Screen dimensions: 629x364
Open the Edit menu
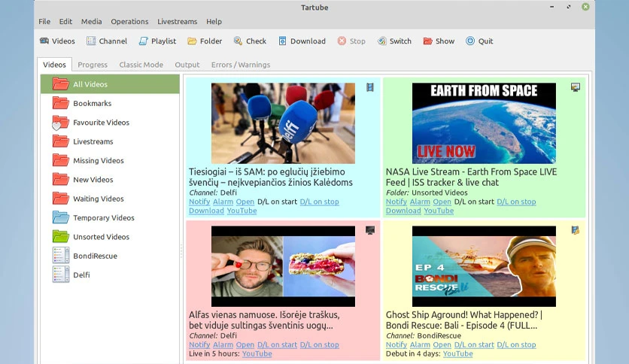point(65,22)
